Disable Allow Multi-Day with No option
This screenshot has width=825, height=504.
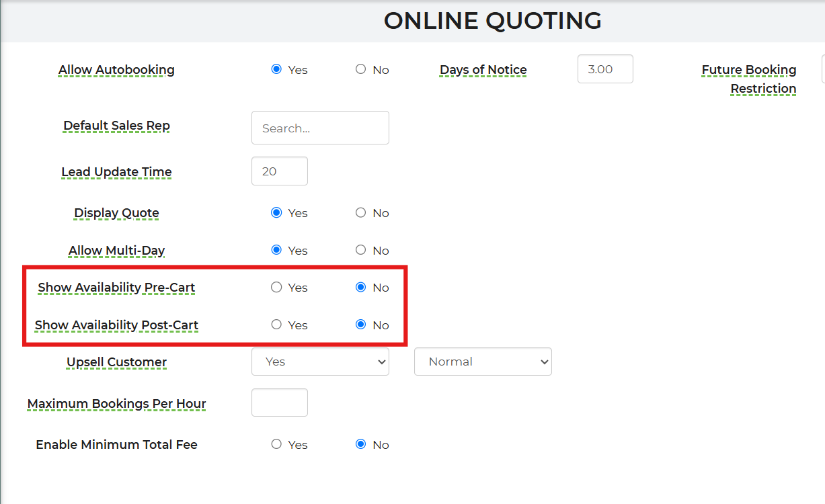click(x=361, y=250)
